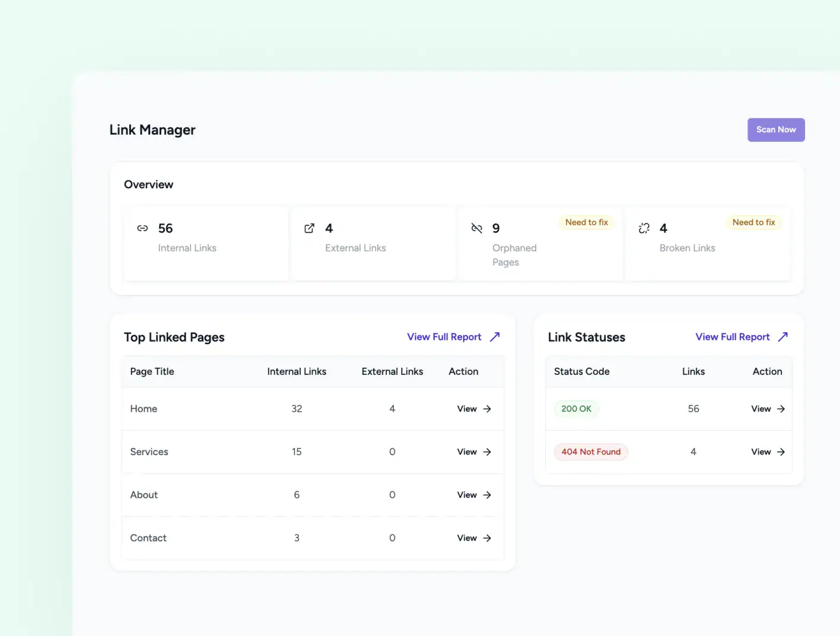Click the arrow icon in About row
This screenshot has height=636, width=840.
click(487, 495)
